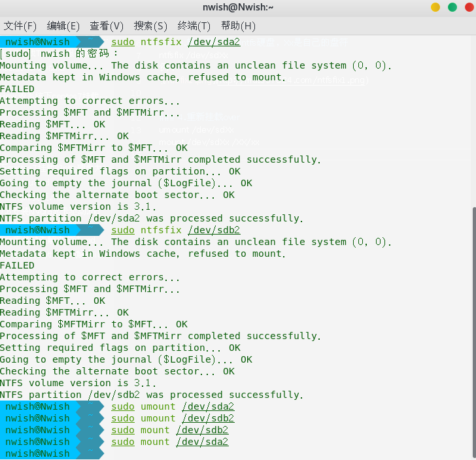This screenshot has width=476, height=460.
Task: Close the terminal with the red button
Action: tap(468, 7)
